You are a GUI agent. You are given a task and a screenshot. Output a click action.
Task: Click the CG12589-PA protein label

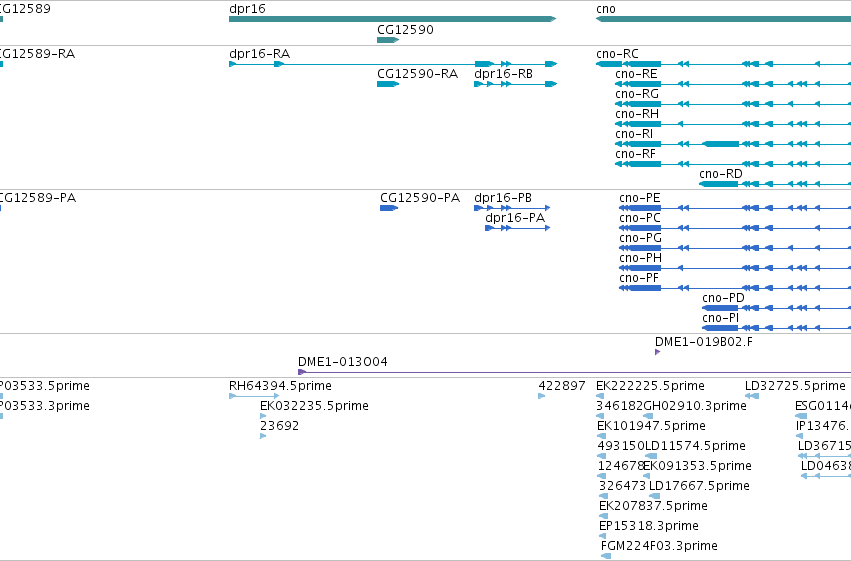point(38,198)
